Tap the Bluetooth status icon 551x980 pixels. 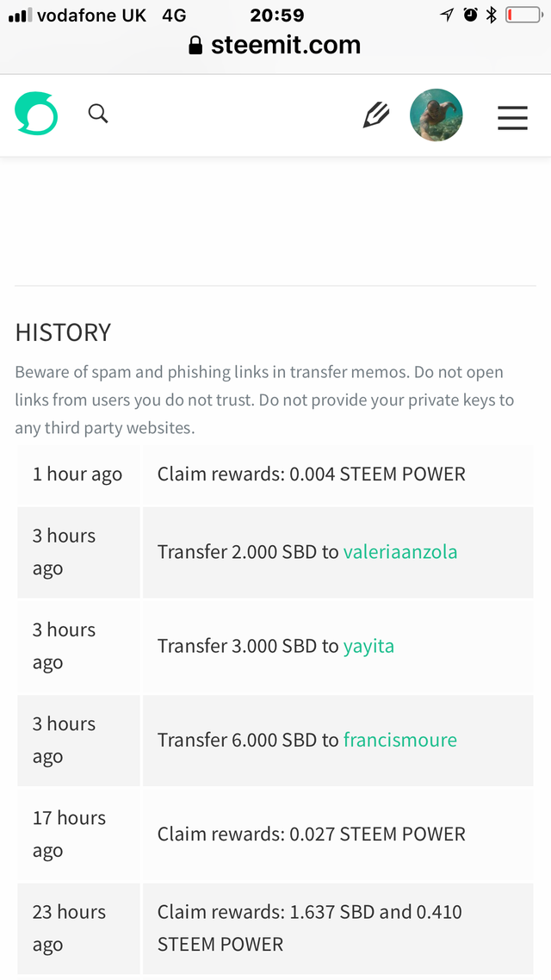[492, 15]
